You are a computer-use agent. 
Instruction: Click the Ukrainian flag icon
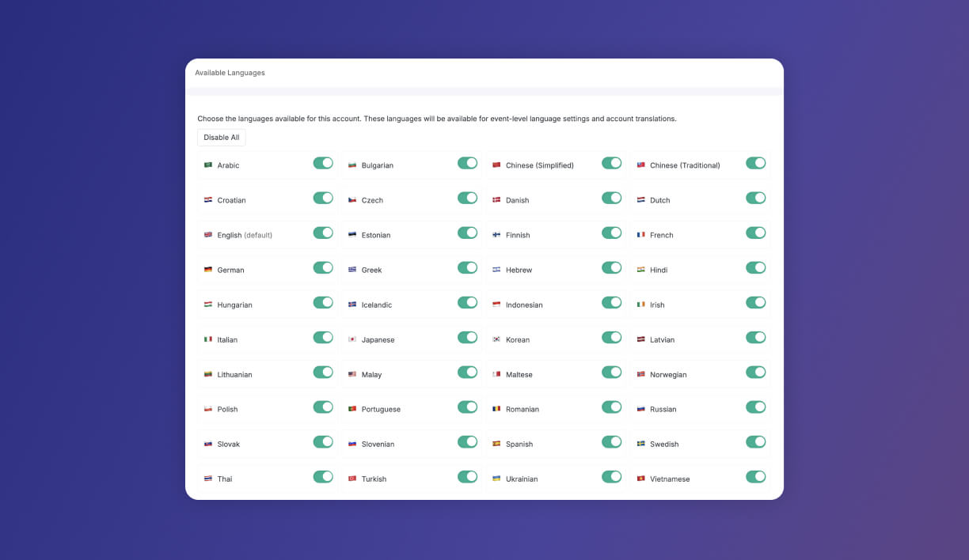[498, 479]
